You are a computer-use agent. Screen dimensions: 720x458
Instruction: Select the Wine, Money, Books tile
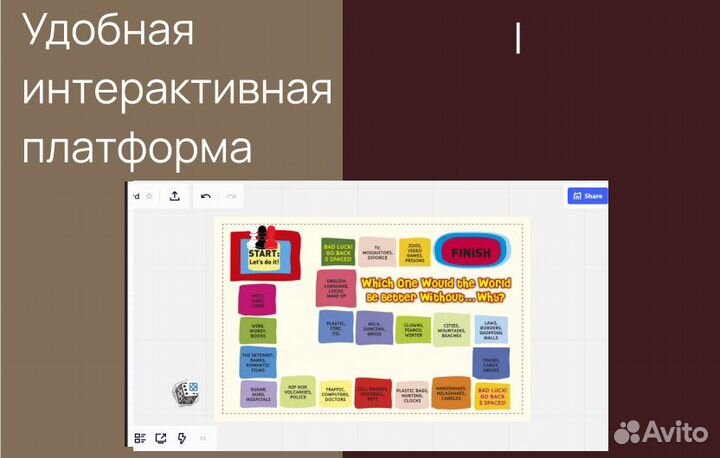point(258,331)
